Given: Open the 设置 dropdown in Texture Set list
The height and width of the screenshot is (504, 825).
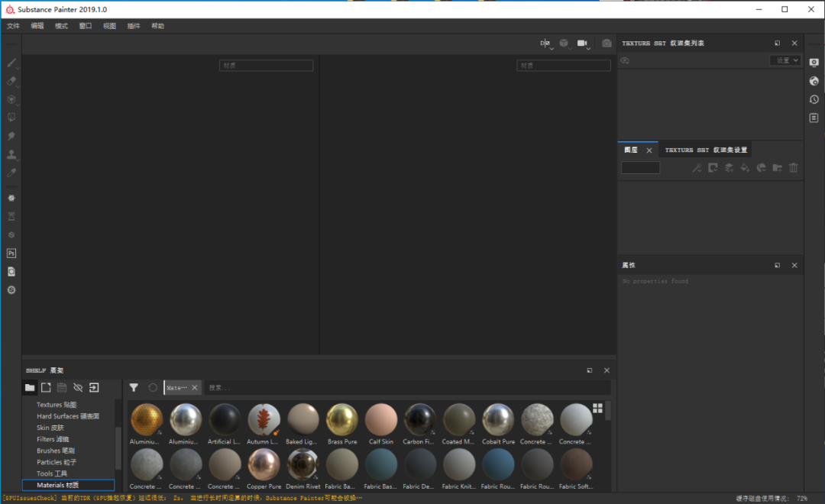Looking at the screenshot, I should pos(785,60).
